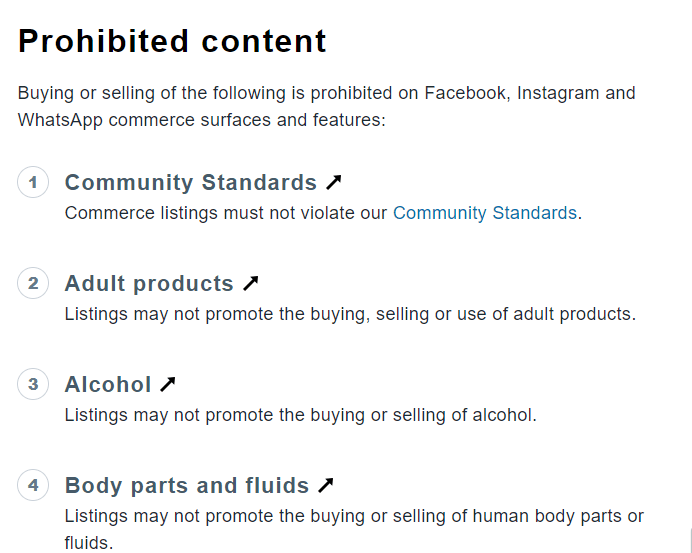This screenshot has width=692, height=553.
Task: Expand the Alcohol section heading
Action: 108,384
